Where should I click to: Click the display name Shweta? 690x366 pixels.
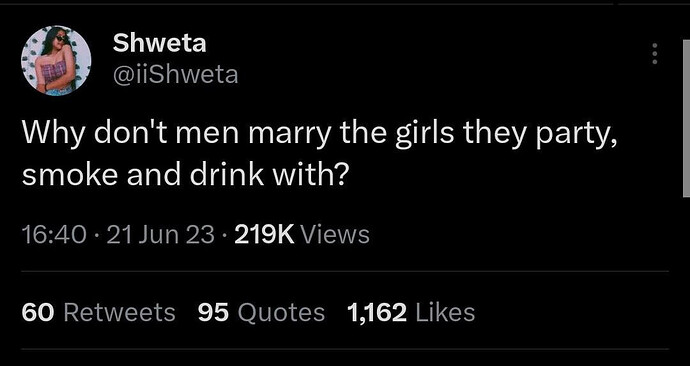[x=159, y=44]
